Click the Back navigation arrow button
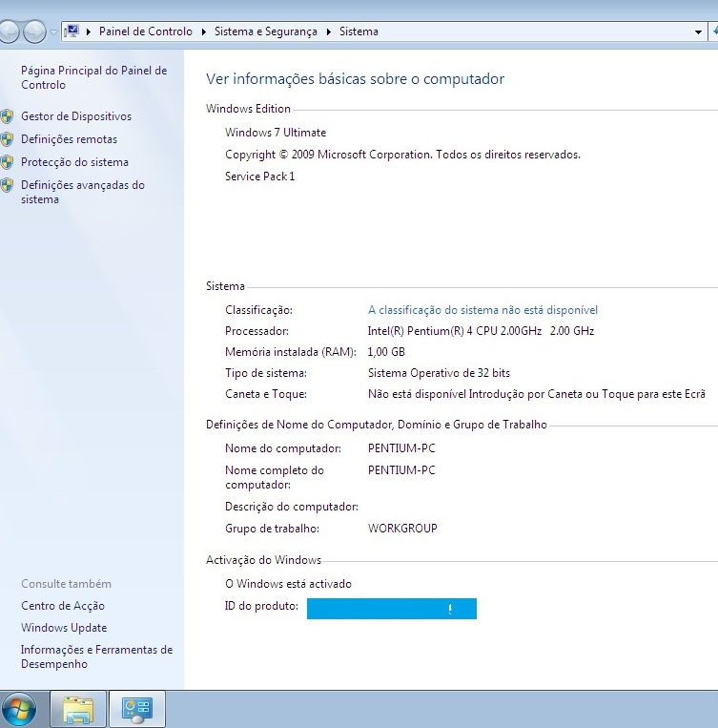Screen dimensions: 718x728 tap(9, 31)
